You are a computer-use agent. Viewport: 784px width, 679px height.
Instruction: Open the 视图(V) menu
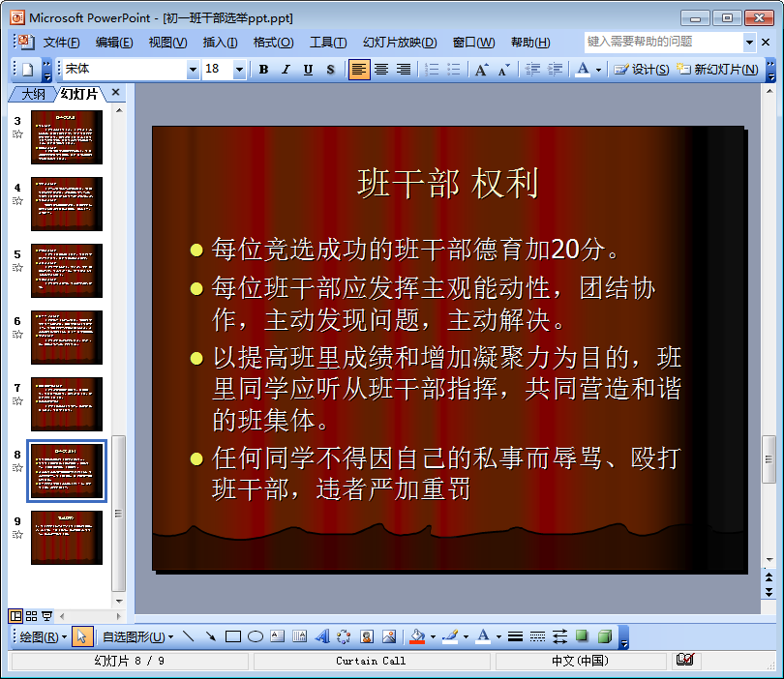point(168,43)
